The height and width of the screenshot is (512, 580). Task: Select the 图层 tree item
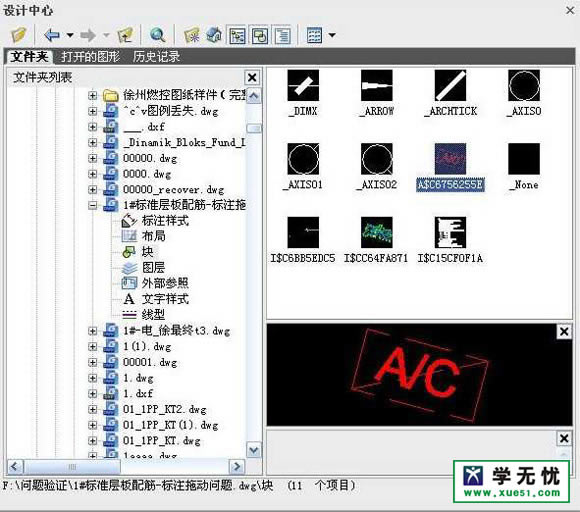(153, 267)
